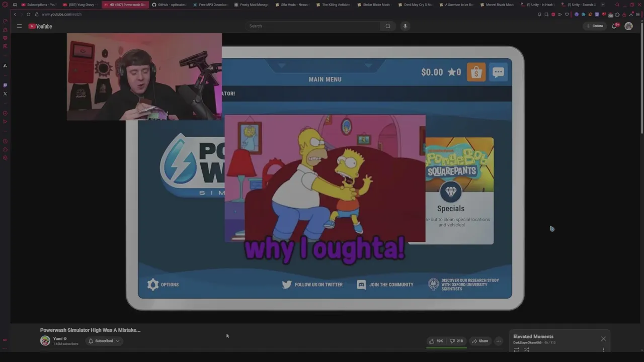Dislike the video with thumbs down
This screenshot has width=644, height=362.
tap(456, 341)
